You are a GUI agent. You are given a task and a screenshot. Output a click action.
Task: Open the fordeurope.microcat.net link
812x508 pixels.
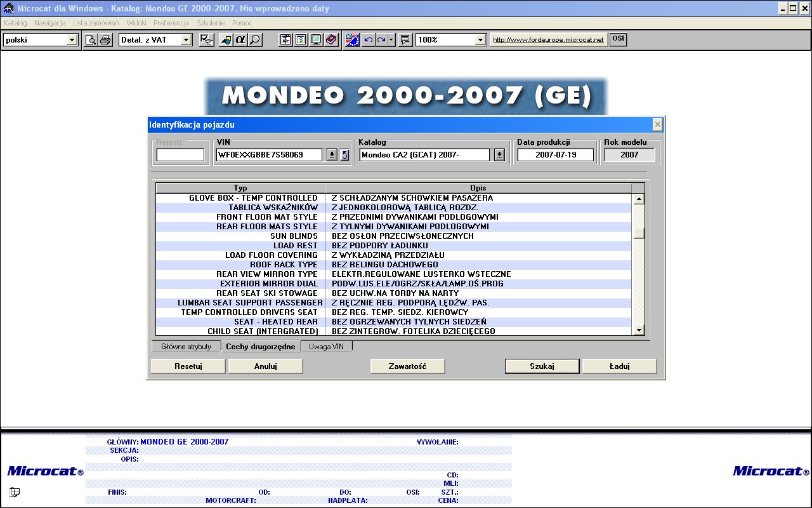(548, 40)
